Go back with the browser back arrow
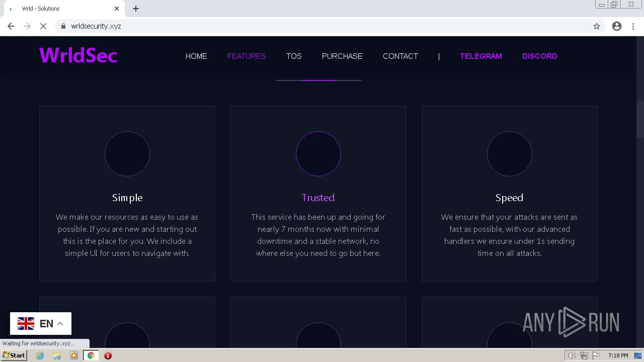 pos(11,26)
